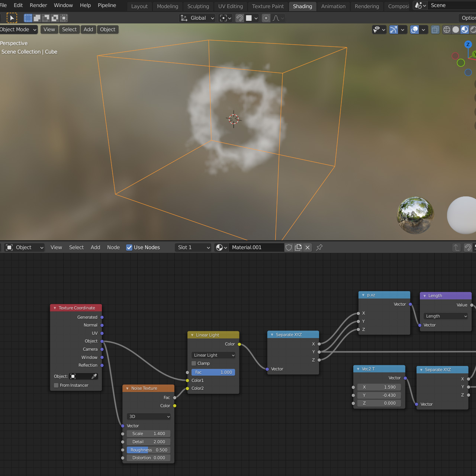Select the box select tool icon
476x476 pixels.
click(28, 18)
